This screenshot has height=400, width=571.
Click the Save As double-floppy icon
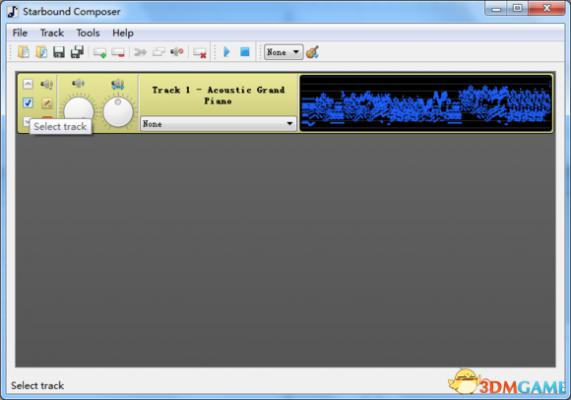[x=77, y=52]
